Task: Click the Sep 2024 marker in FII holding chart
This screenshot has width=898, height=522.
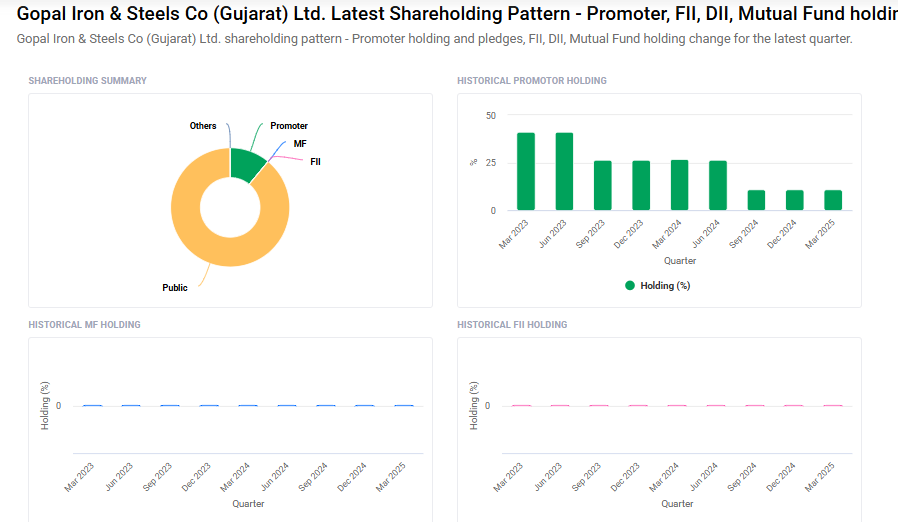Action: [755, 406]
